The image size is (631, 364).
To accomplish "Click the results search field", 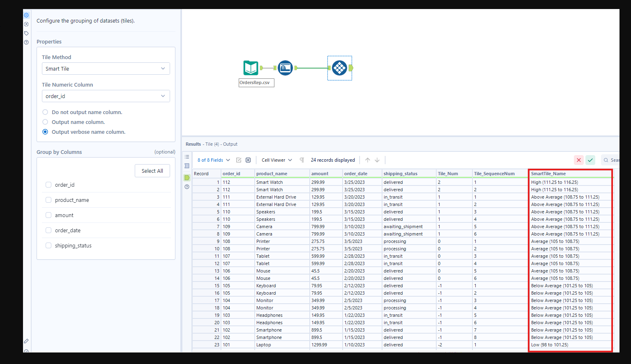I will point(613,160).
